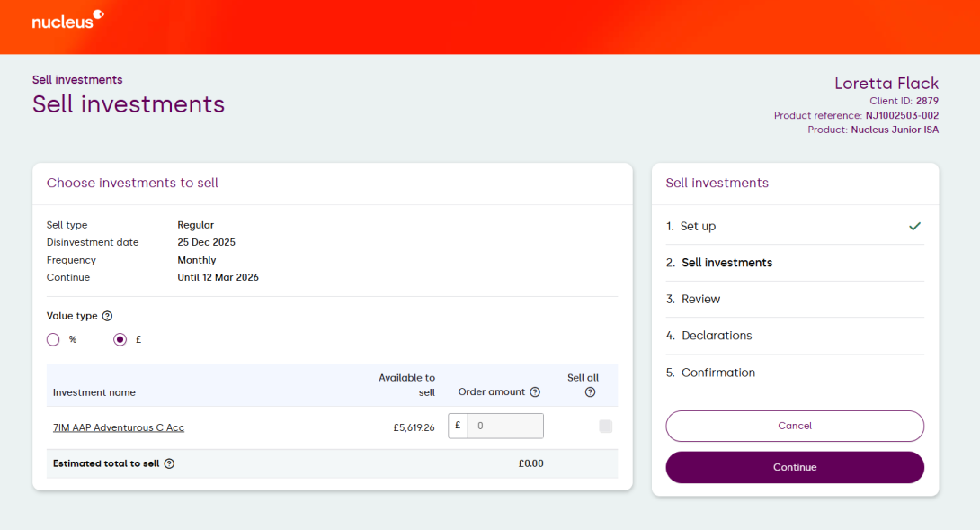Click the Estimated total to sell help icon

tap(169, 463)
